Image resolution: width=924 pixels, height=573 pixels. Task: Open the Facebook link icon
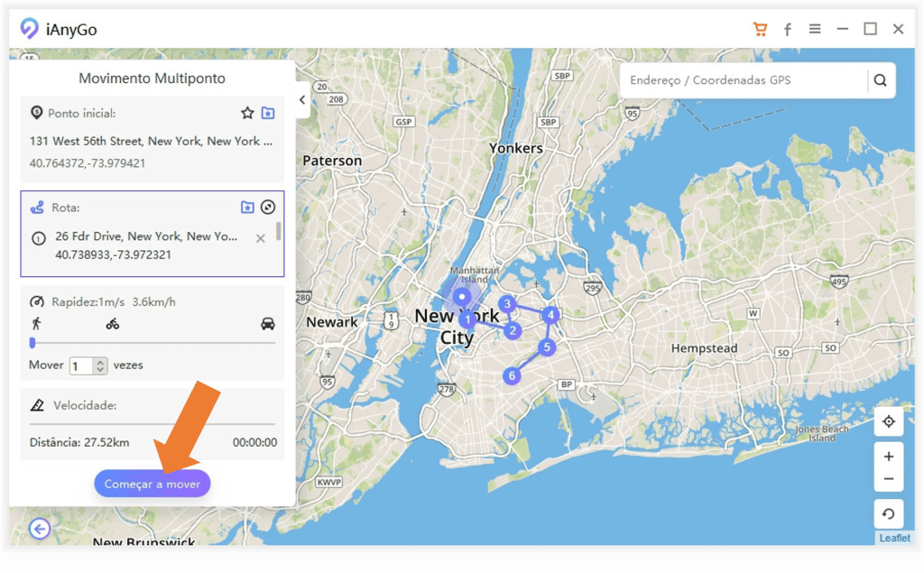(787, 30)
